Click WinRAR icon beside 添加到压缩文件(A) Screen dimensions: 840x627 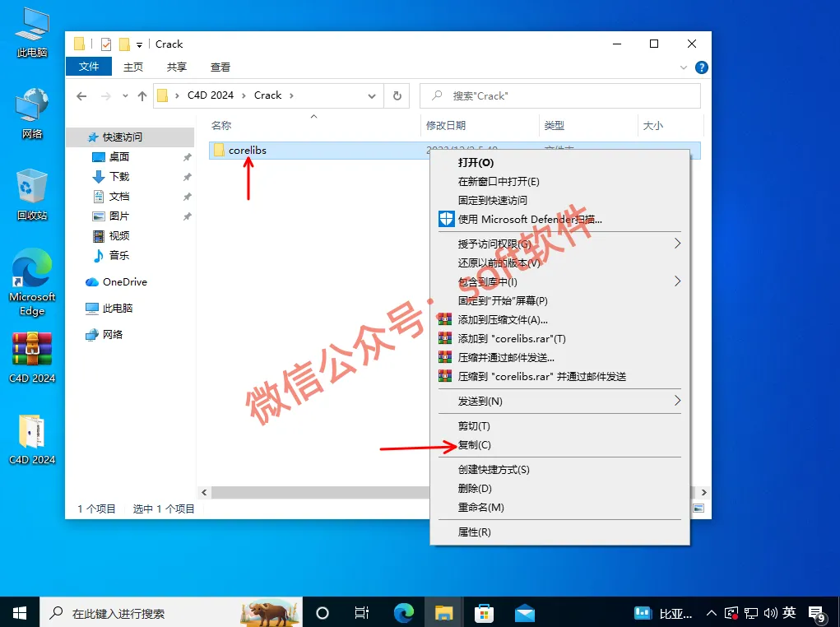[x=445, y=320]
